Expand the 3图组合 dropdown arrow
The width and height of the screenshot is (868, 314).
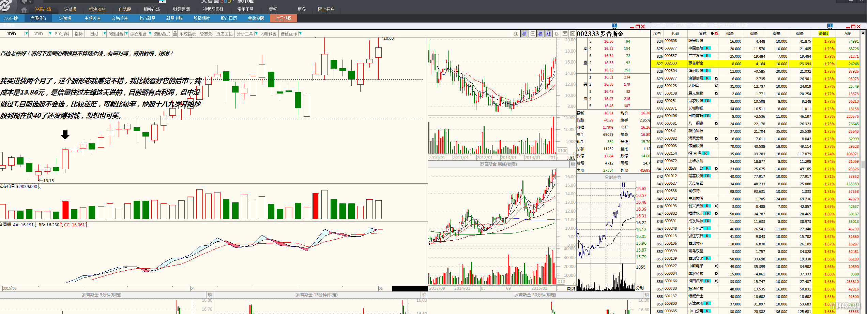tap(126, 34)
